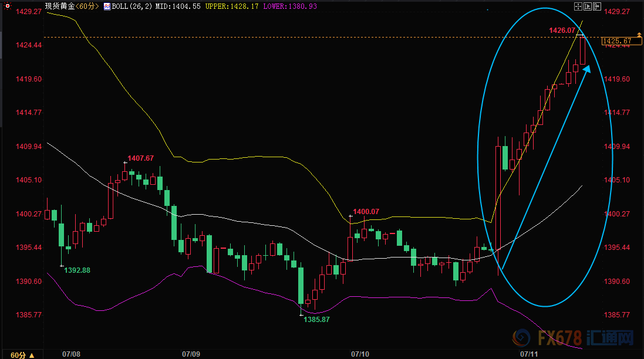The image size is (644, 359).
Task: Click the 1426.07 high price label
Action: (x=561, y=29)
